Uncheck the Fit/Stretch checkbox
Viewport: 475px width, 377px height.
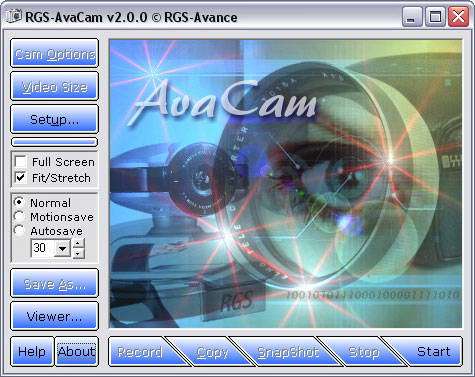tap(21, 178)
